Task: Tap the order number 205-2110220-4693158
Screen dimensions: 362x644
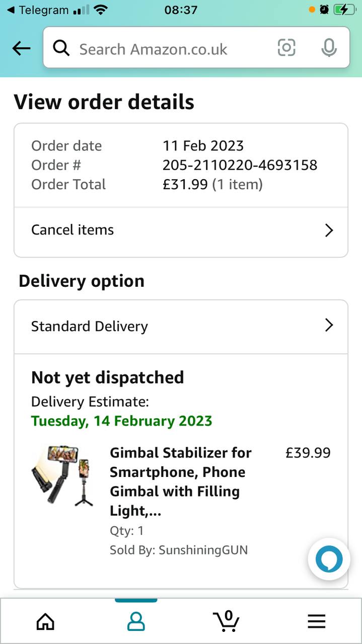Action: click(x=240, y=165)
